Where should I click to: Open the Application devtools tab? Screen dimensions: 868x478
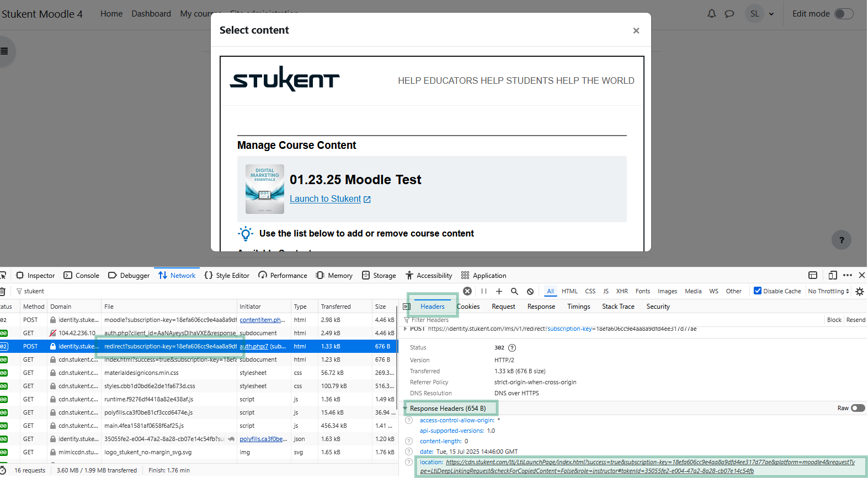click(x=484, y=276)
